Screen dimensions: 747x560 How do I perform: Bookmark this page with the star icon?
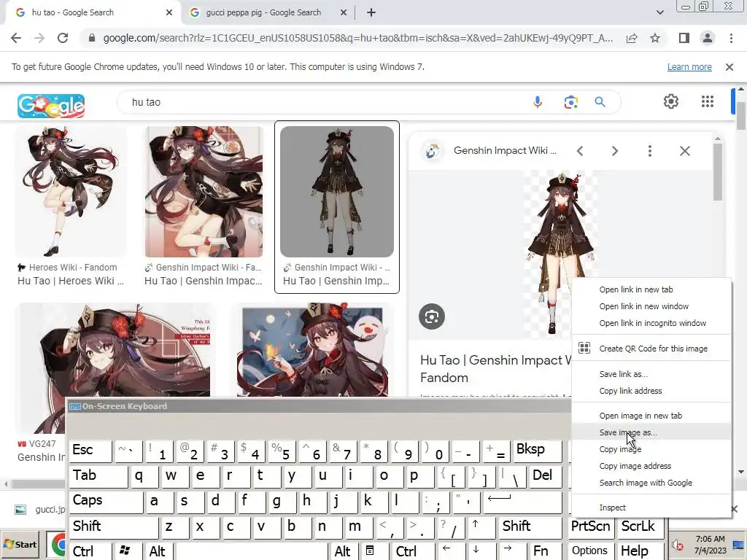coord(655,38)
